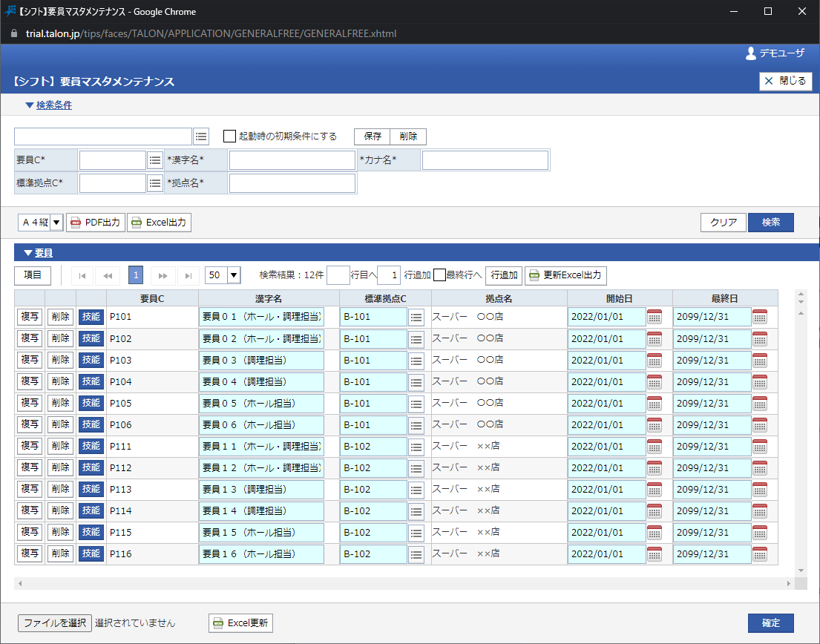The image size is (820, 644).
Task: Click the カナ名 search input field
Action: (485, 160)
